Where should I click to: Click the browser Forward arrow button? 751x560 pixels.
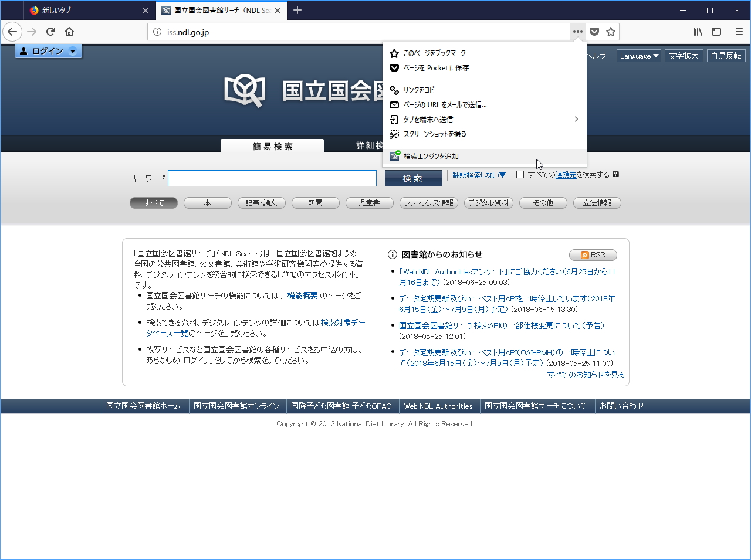pyautogui.click(x=32, y=32)
